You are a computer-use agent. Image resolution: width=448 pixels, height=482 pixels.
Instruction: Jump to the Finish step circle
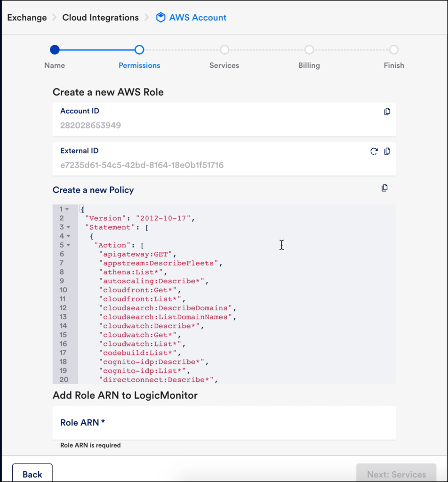point(393,49)
